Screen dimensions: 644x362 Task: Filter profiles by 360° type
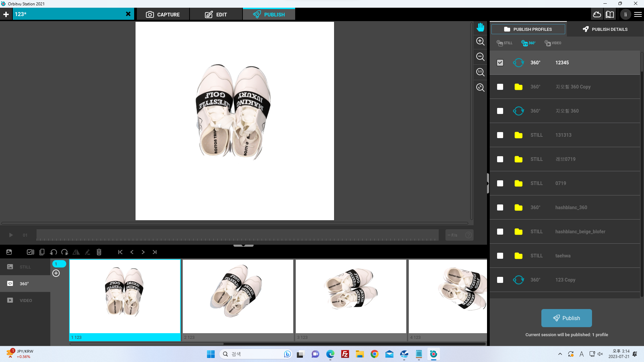tap(528, 43)
